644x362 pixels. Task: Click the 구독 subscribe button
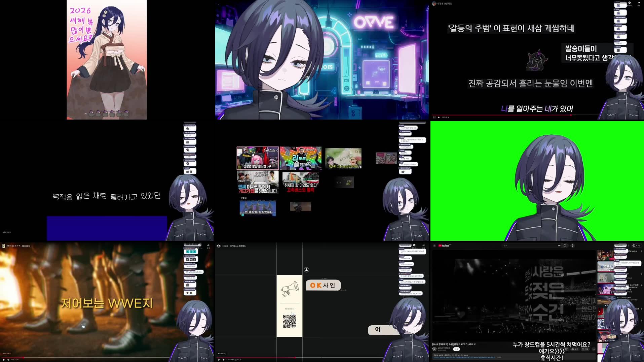(456, 349)
